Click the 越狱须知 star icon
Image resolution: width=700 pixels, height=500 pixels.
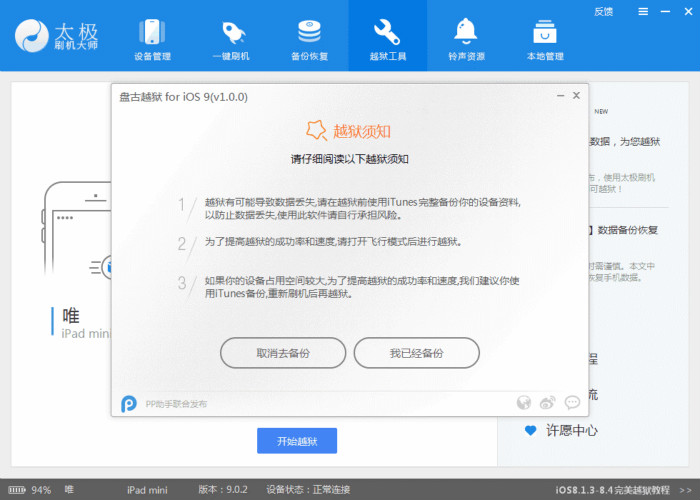(x=316, y=130)
